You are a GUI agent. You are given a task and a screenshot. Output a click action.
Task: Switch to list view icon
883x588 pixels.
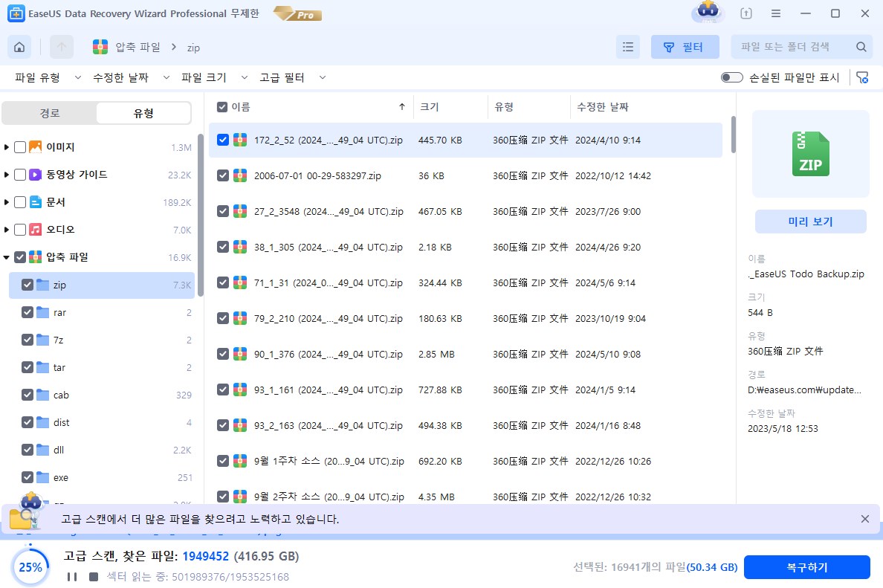tap(628, 48)
